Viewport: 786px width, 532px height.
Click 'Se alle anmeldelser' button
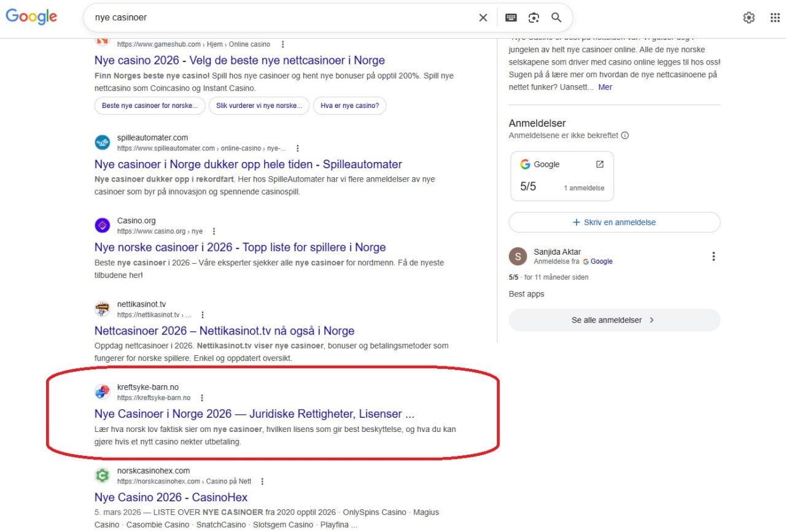pyautogui.click(x=614, y=320)
